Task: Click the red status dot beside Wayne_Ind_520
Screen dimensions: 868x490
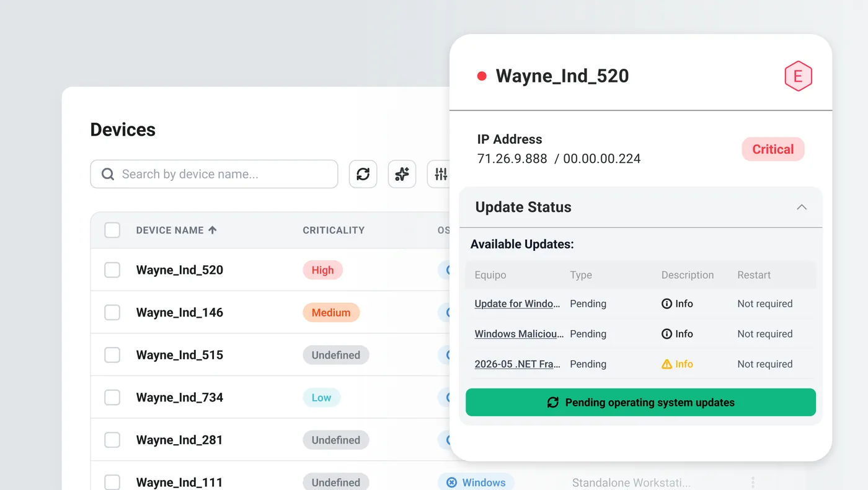Action: 482,76
